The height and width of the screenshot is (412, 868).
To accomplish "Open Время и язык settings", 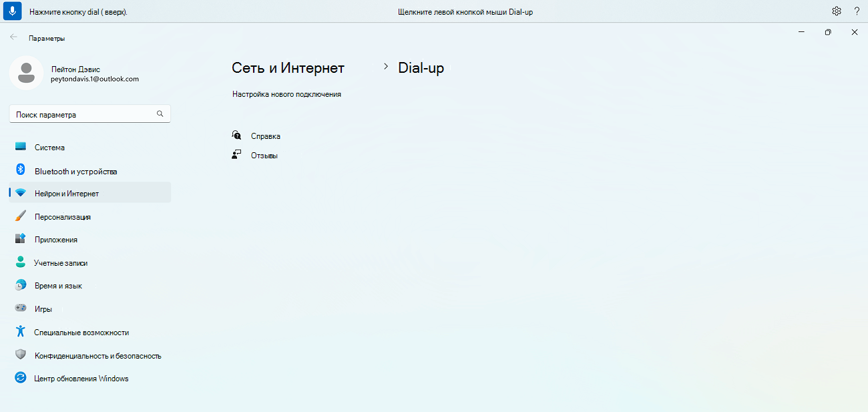I will 90,285.
